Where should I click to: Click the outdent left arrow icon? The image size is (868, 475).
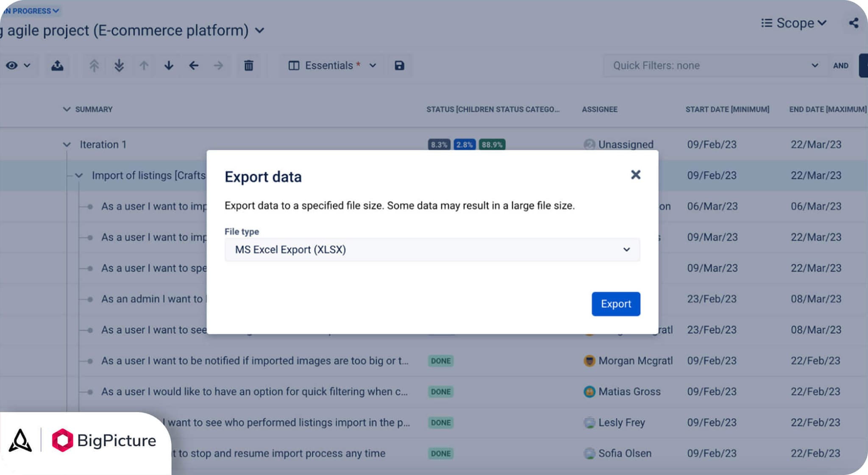(194, 66)
